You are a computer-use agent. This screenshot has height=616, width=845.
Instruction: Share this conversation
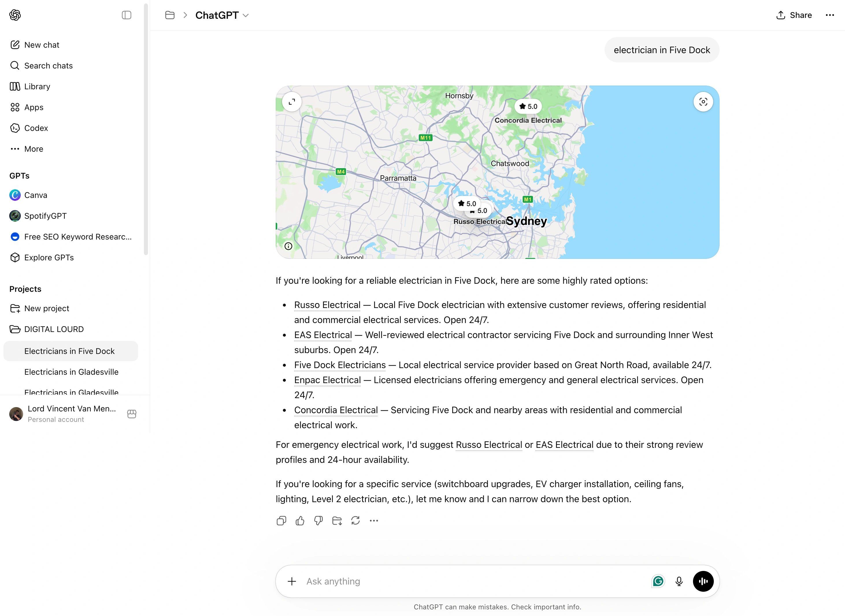click(x=794, y=15)
